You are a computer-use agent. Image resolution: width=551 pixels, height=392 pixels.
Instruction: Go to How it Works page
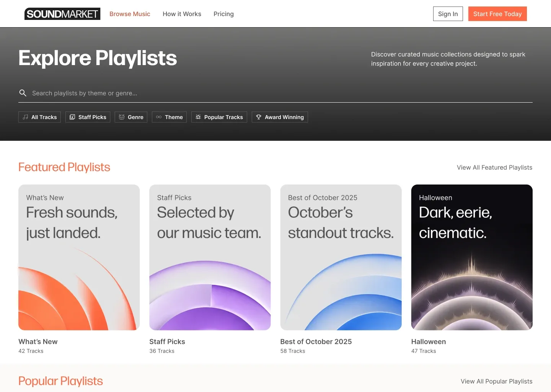pyautogui.click(x=182, y=14)
